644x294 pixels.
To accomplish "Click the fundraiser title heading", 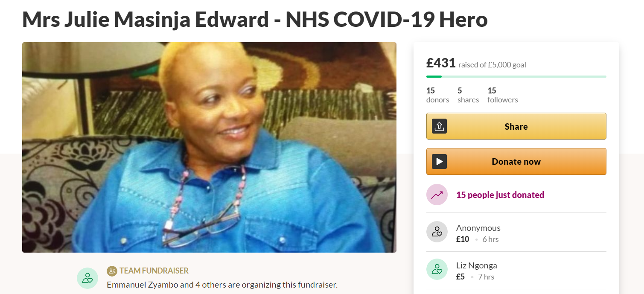I will pos(255,19).
